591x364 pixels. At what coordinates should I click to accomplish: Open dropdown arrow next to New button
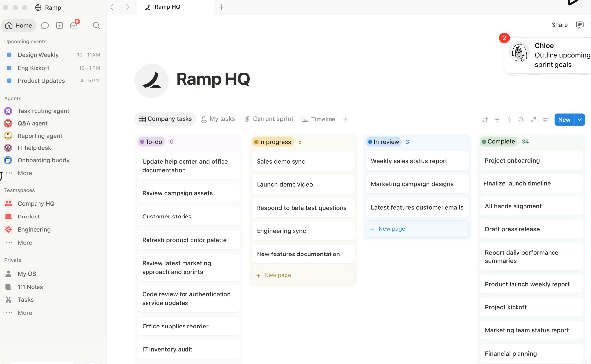coord(580,120)
